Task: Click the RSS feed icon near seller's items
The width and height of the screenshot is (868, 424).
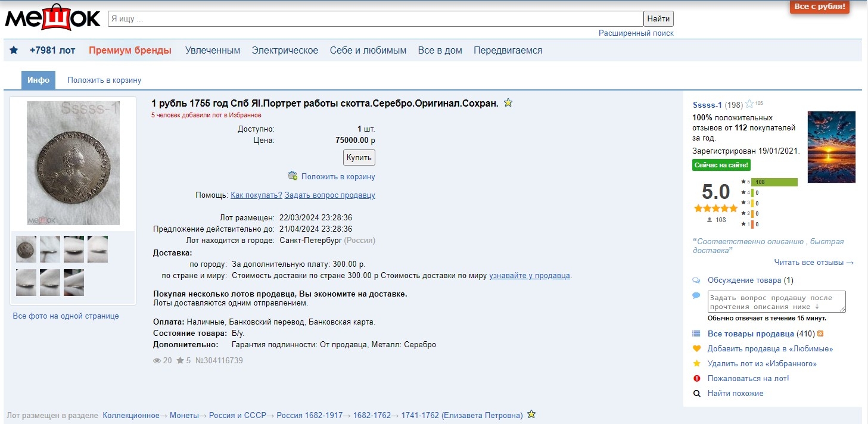Action: tap(820, 334)
